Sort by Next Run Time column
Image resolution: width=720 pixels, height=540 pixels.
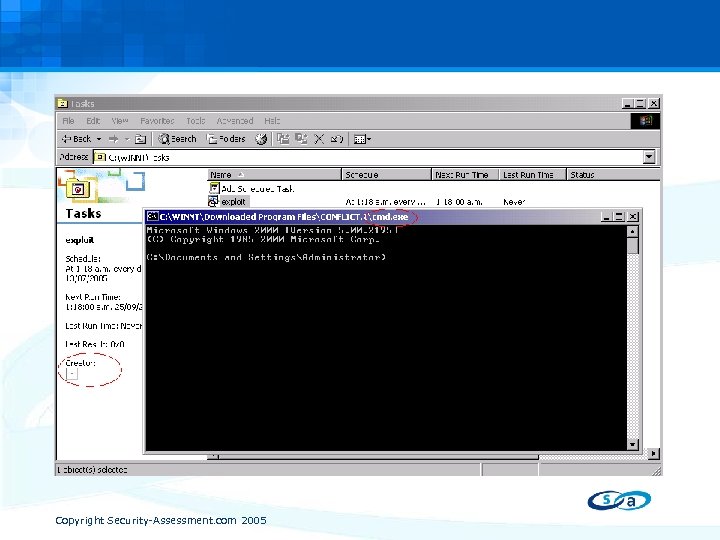(x=465, y=174)
